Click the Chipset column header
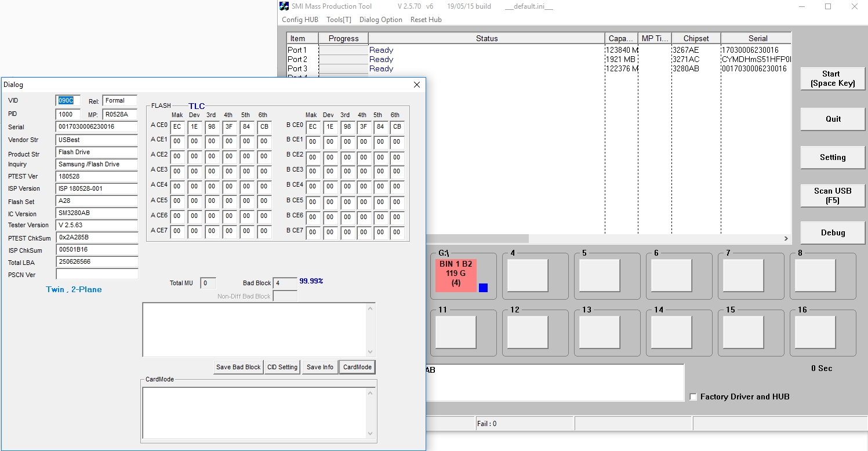868x451 pixels. 696,38
